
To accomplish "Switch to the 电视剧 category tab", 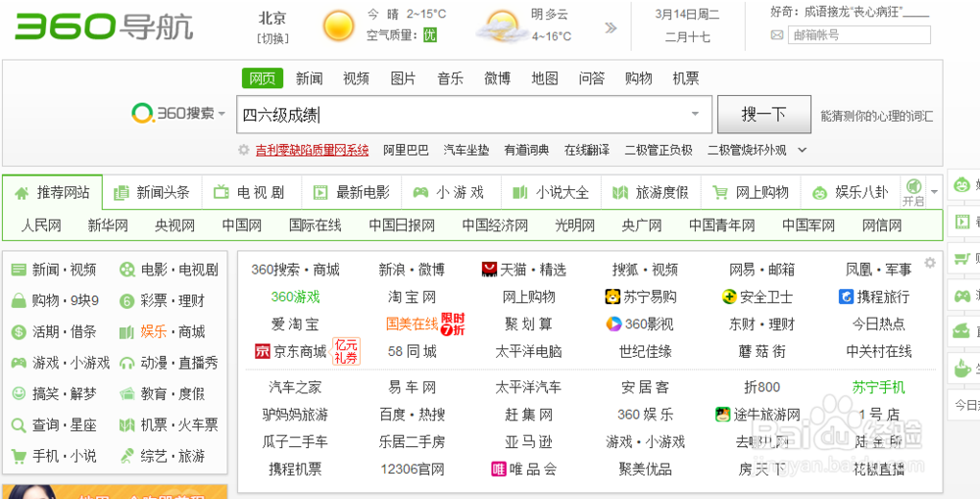I will click(x=251, y=192).
